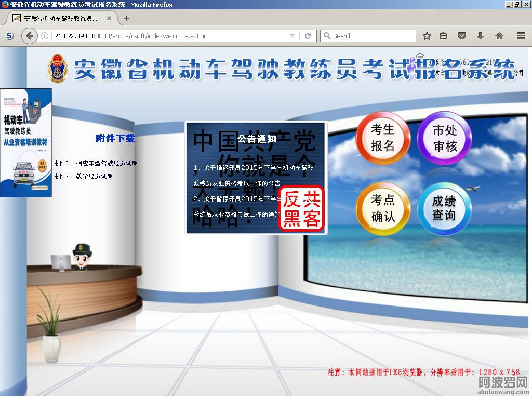Open a new tab with the plus button
The width and height of the screenshot is (532, 399).
point(126,18)
